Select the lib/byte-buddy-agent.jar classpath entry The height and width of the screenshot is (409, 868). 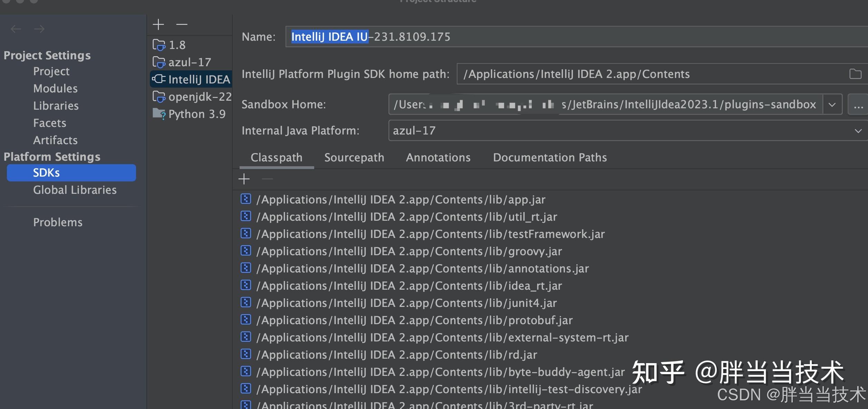click(x=441, y=372)
